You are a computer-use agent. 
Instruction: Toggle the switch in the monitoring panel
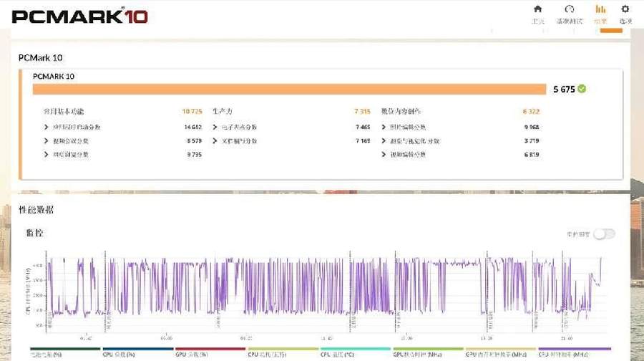pyautogui.click(x=604, y=234)
